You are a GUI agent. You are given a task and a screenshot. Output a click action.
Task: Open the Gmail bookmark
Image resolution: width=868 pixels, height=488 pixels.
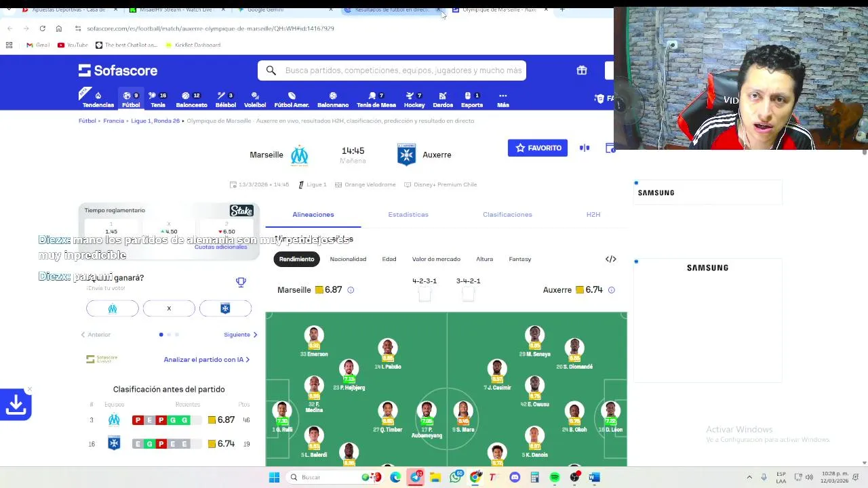(x=38, y=45)
